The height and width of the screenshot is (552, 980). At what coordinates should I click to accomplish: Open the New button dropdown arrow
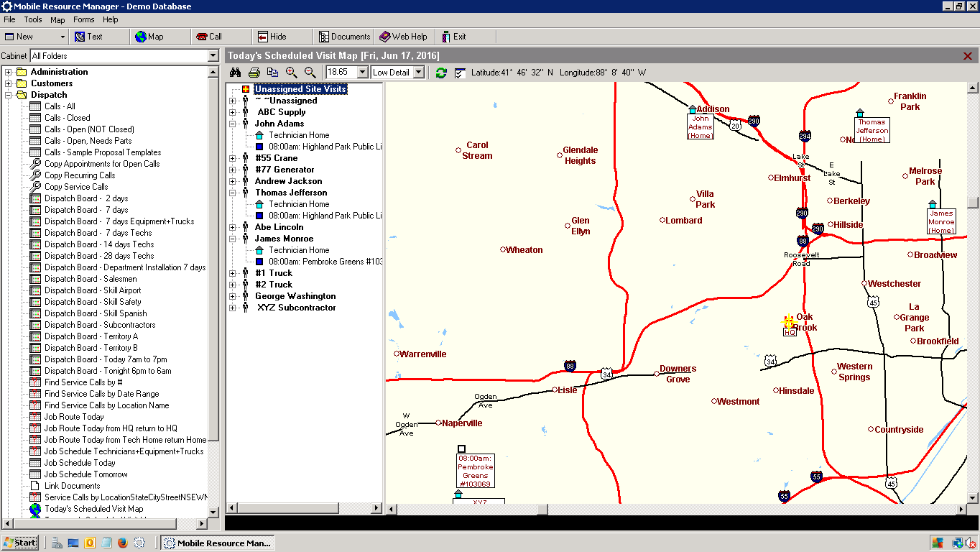click(63, 37)
